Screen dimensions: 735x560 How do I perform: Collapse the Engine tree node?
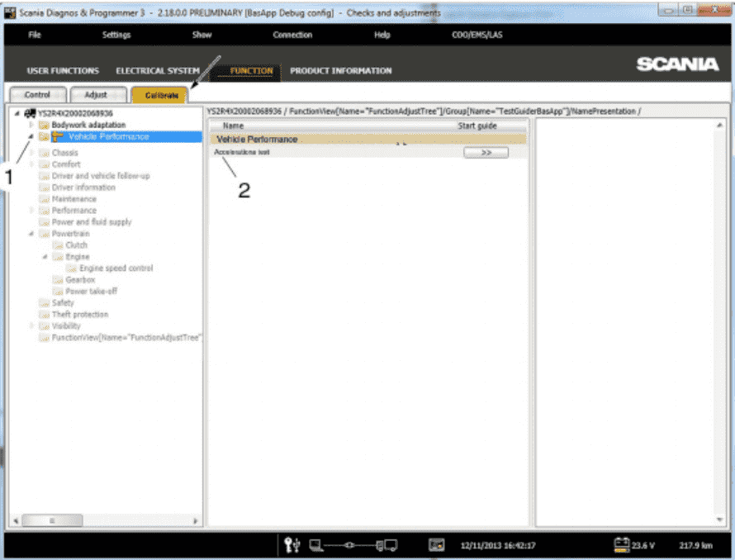tap(45, 257)
